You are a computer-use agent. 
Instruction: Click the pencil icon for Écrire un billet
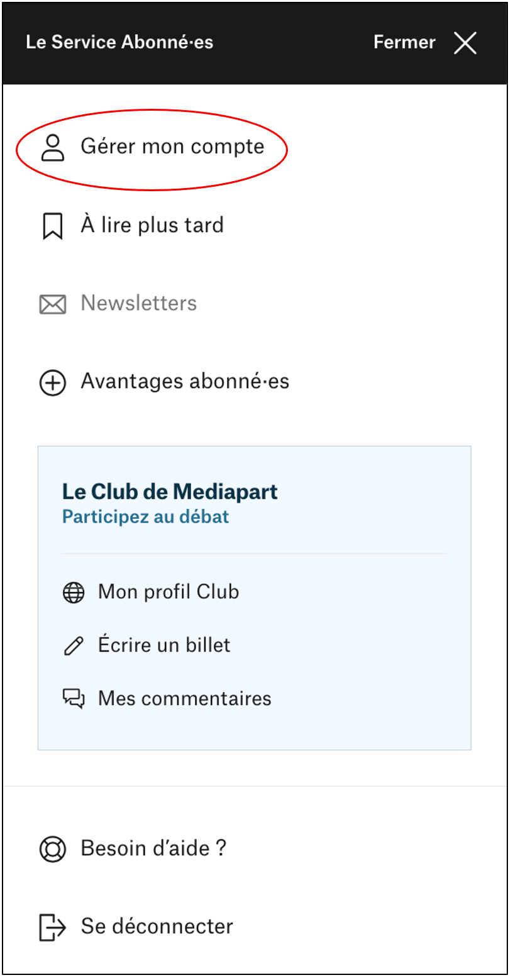click(74, 646)
